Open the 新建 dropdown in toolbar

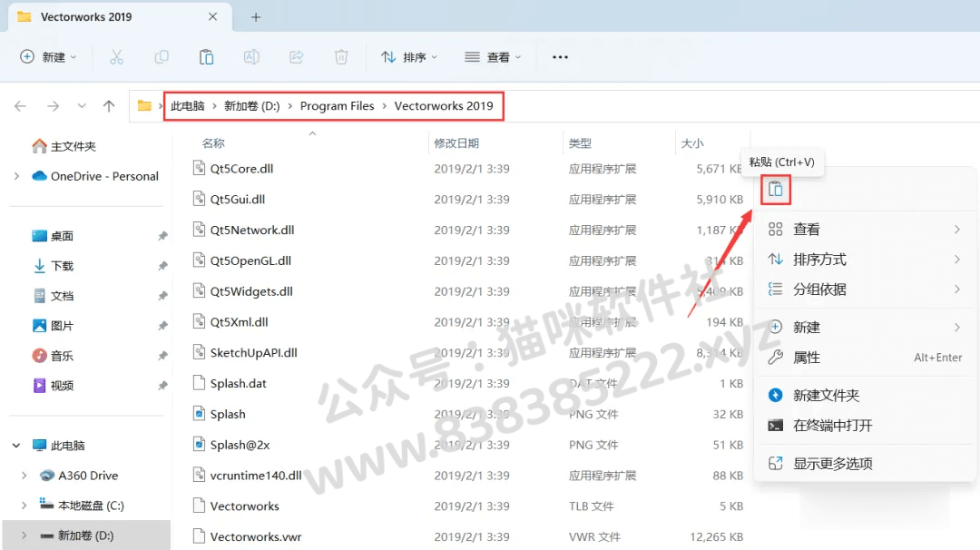49,57
